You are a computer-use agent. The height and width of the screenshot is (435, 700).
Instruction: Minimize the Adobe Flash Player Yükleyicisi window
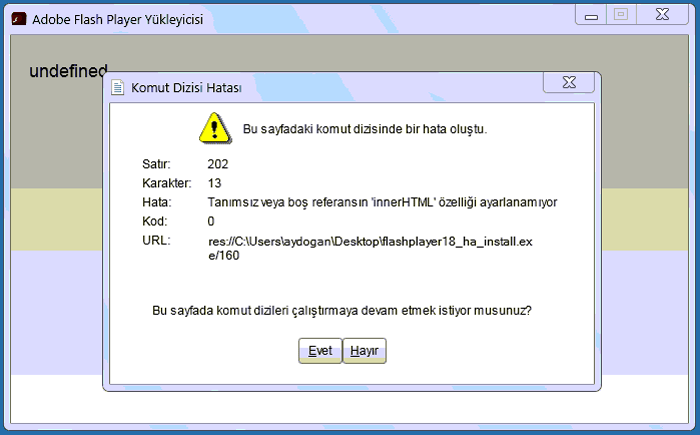[x=591, y=16]
